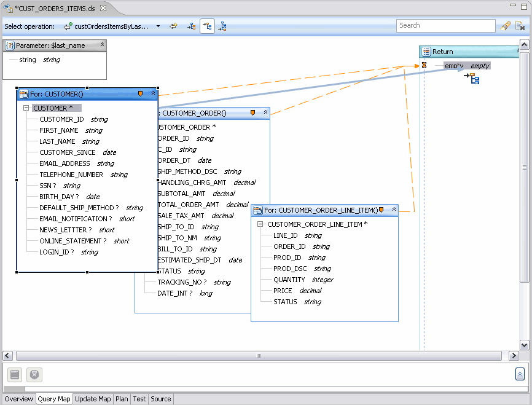The image size is (532, 405).
Task: Click the Parameter question mark icon
Action: tap(10, 45)
